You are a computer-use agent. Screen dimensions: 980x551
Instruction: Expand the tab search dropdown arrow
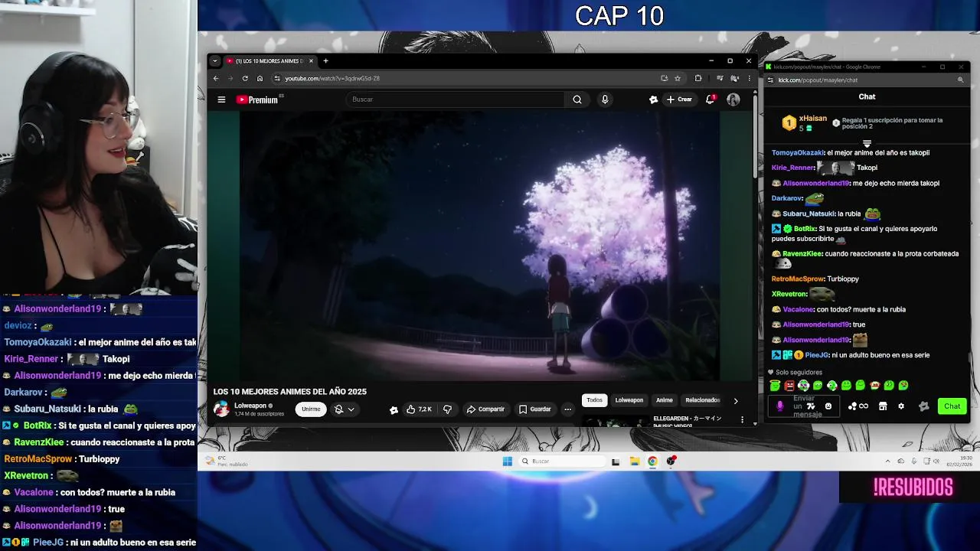click(215, 61)
